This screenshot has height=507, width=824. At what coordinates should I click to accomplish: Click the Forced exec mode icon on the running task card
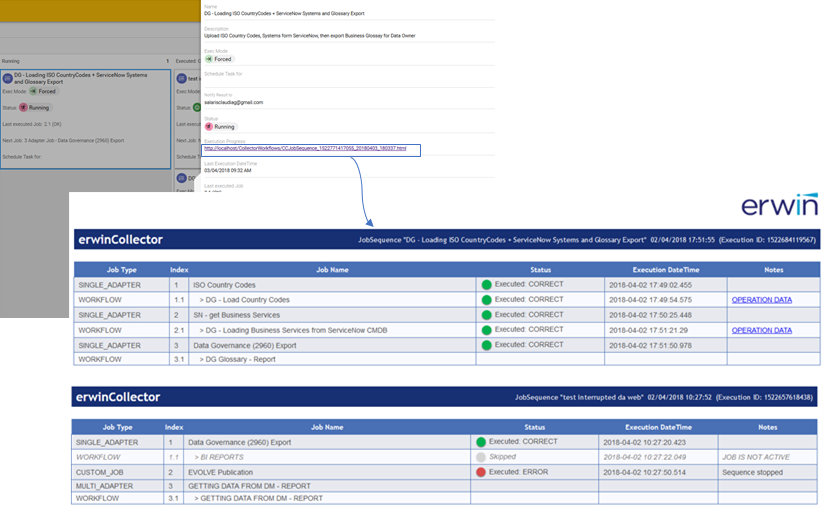pyautogui.click(x=33, y=91)
